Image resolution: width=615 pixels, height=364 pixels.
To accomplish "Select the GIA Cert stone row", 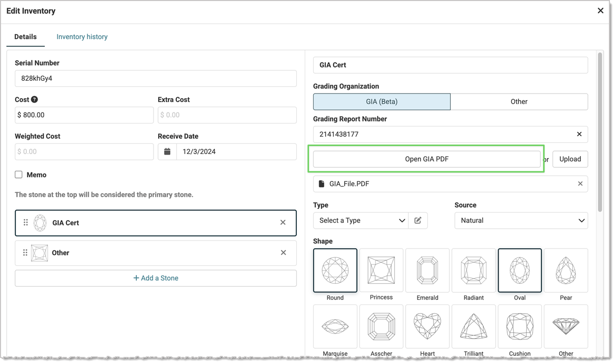I will coord(156,223).
